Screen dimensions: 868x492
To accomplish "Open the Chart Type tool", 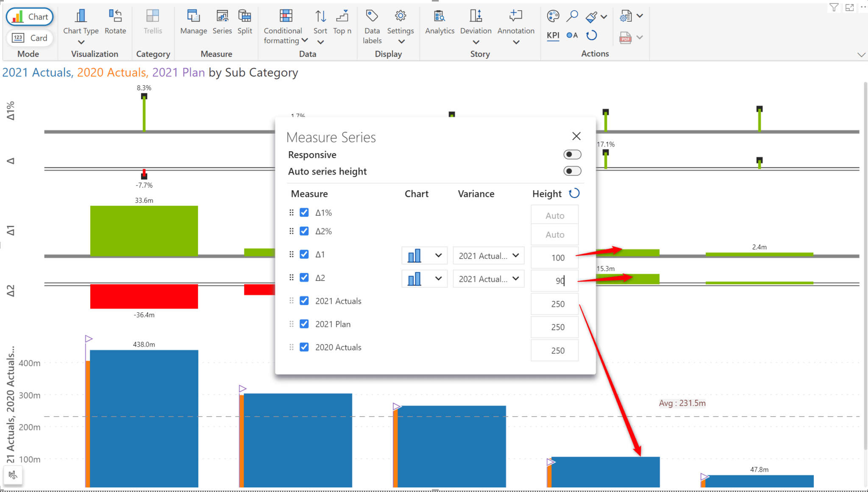I will (81, 23).
